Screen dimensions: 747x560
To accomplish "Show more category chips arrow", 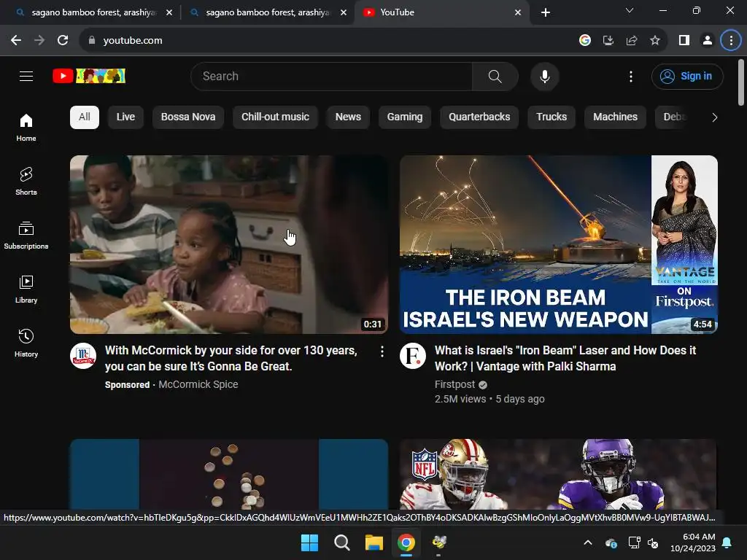I will 714,117.
